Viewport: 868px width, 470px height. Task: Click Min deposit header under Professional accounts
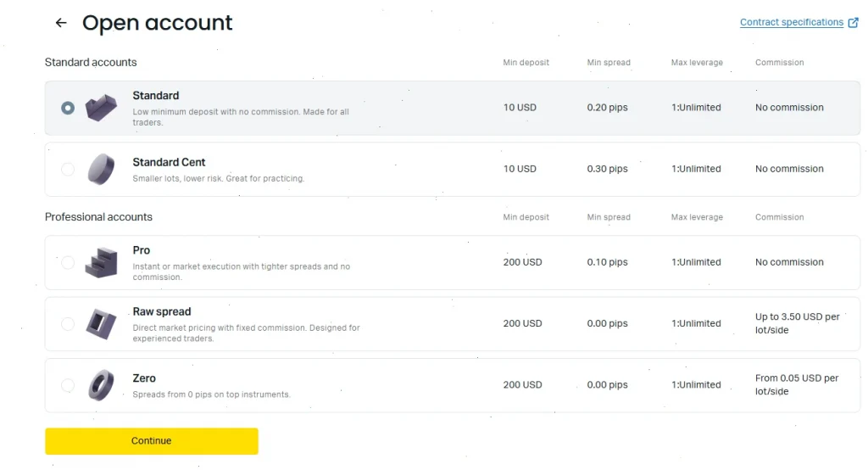point(526,217)
